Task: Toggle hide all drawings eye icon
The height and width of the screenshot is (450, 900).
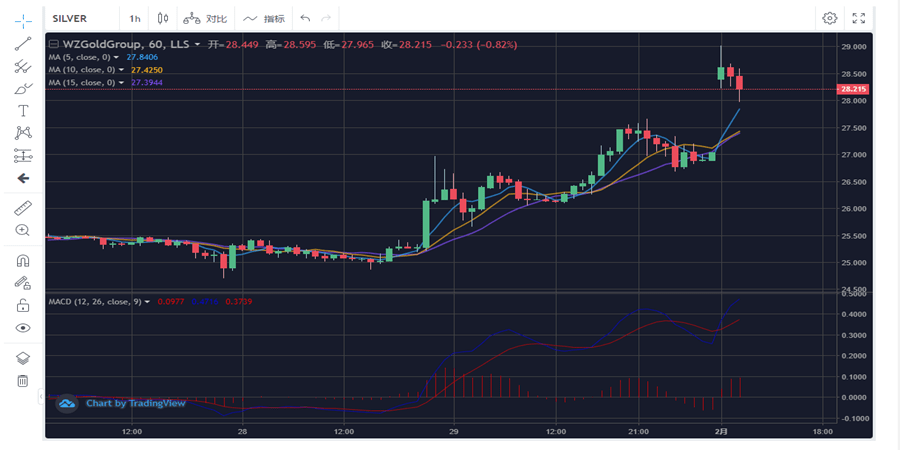Action: point(23,328)
